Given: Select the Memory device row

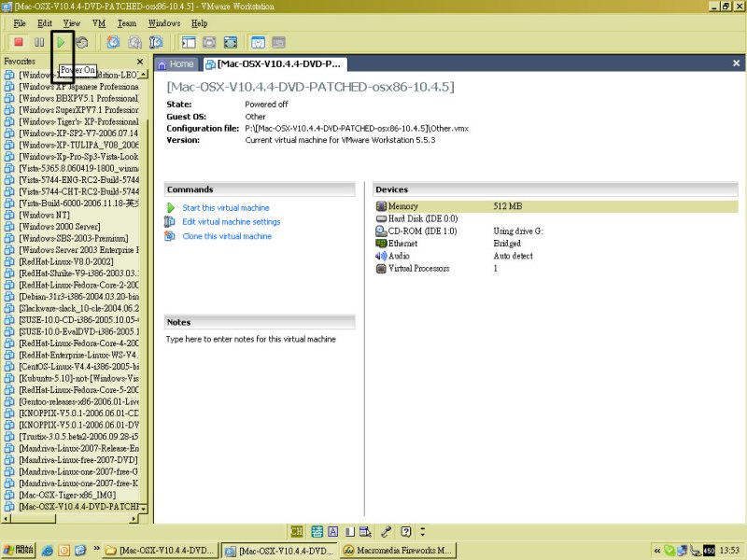Looking at the screenshot, I should 556,206.
